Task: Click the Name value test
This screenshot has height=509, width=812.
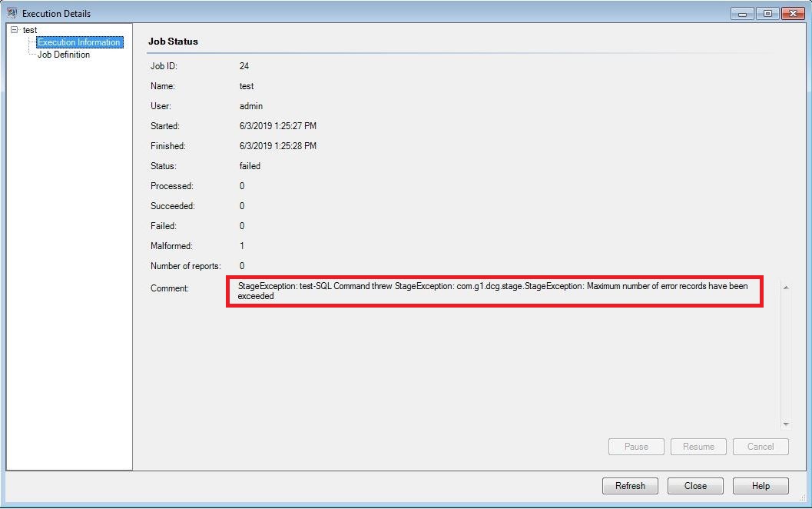Action: [x=247, y=86]
